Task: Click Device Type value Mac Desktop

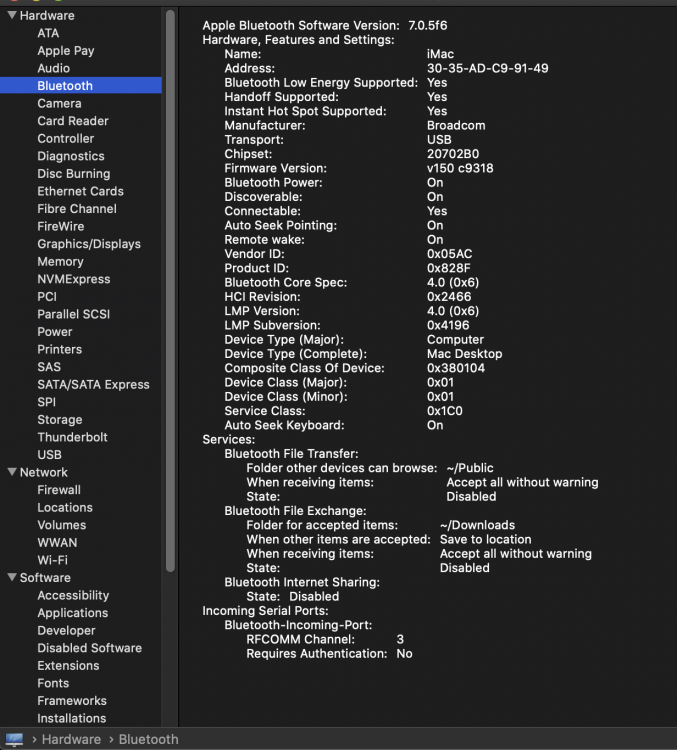Action: point(465,354)
